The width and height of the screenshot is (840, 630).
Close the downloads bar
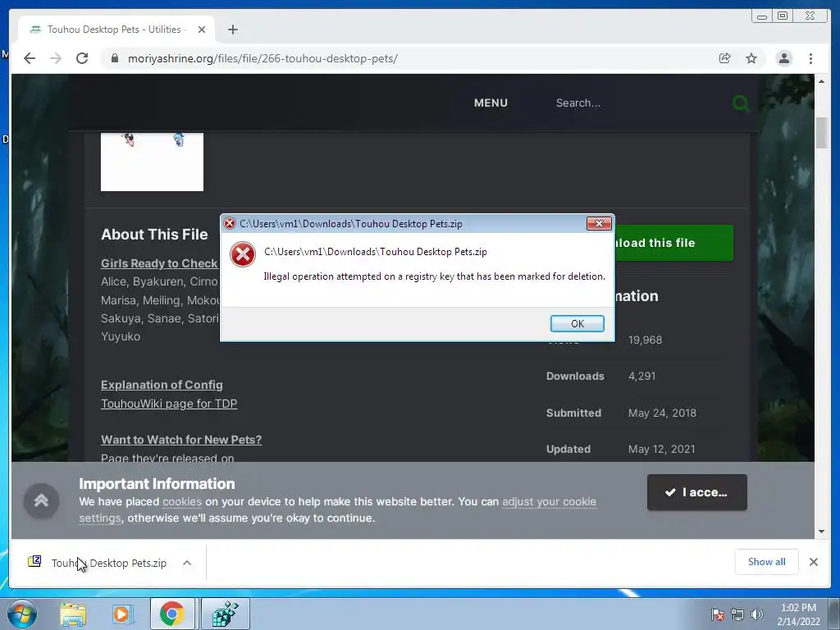(813, 562)
